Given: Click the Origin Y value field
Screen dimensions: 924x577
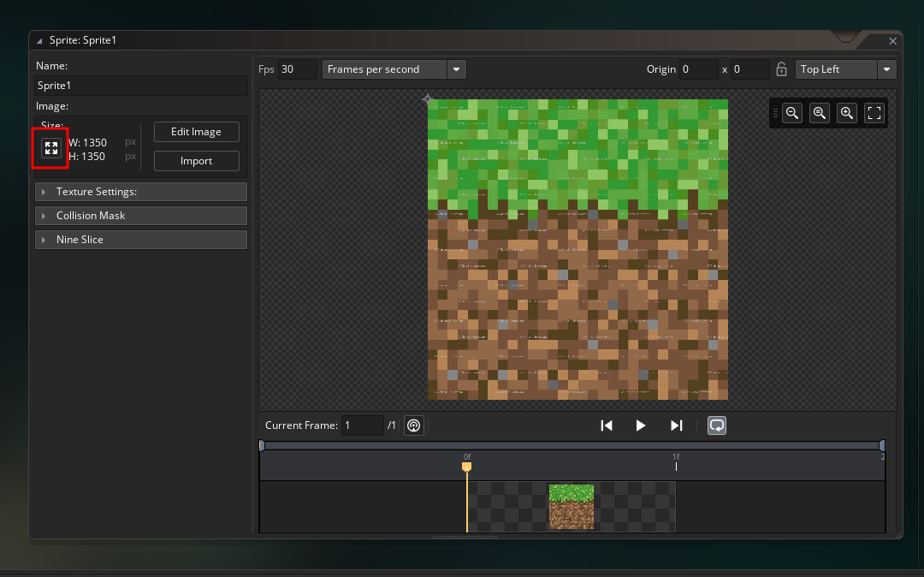Looking at the screenshot, I should pyautogui.click(x=749, y=69).
